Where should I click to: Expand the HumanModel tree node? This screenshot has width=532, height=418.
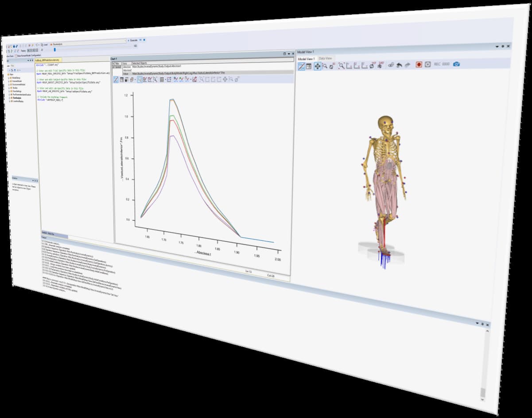[x=9, y=81]
